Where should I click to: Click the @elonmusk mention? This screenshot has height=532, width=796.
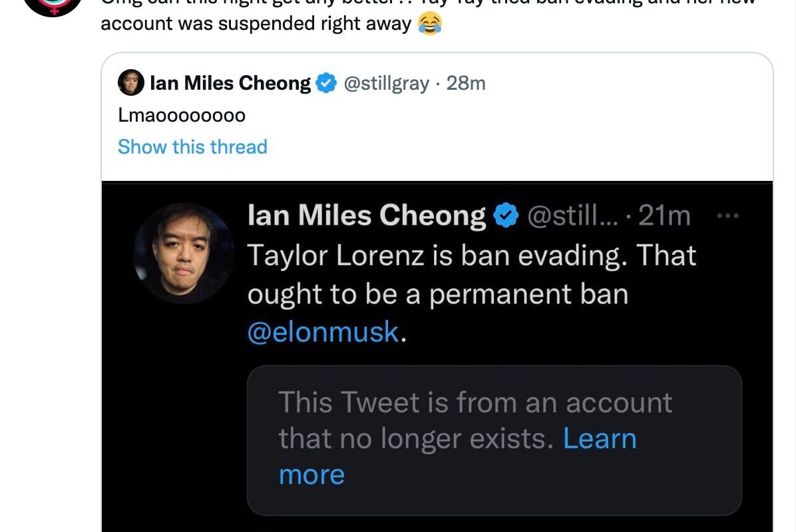coord(323,332)
